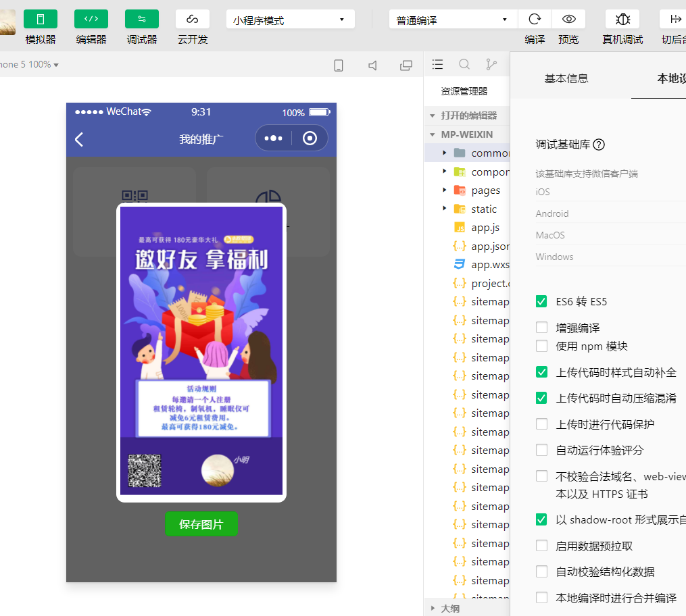Open source control branch icon
686x616 pixels.
click(491, 65)
